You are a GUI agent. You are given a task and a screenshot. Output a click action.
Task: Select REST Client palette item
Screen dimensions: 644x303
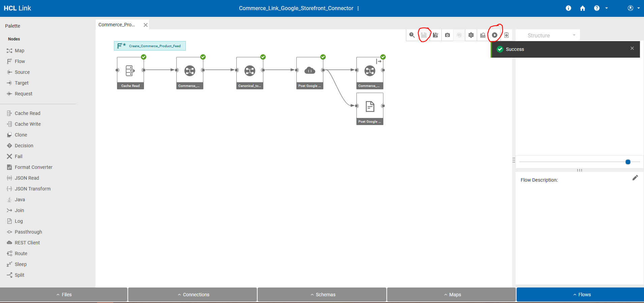[23, 243]
